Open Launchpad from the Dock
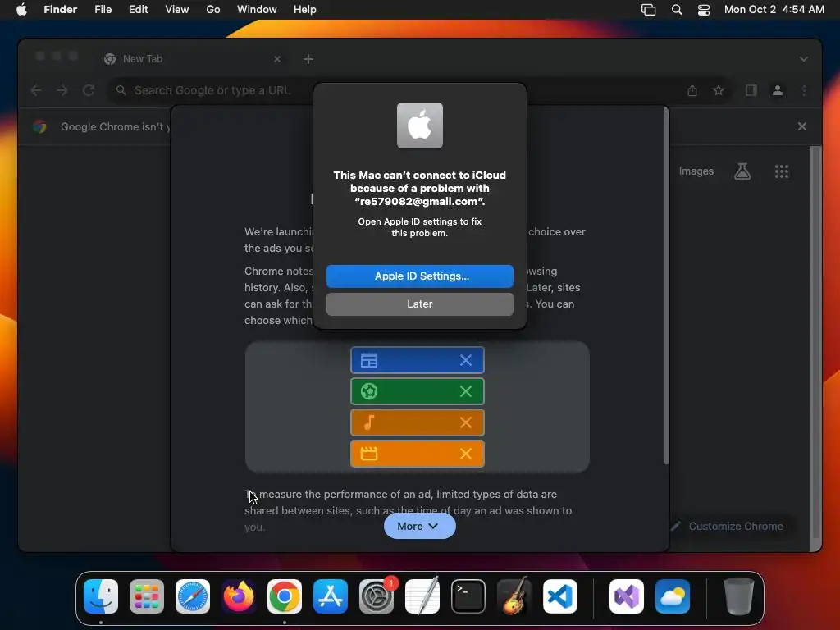Viewport: 840px width, 630px height. (x=147, y=596)
